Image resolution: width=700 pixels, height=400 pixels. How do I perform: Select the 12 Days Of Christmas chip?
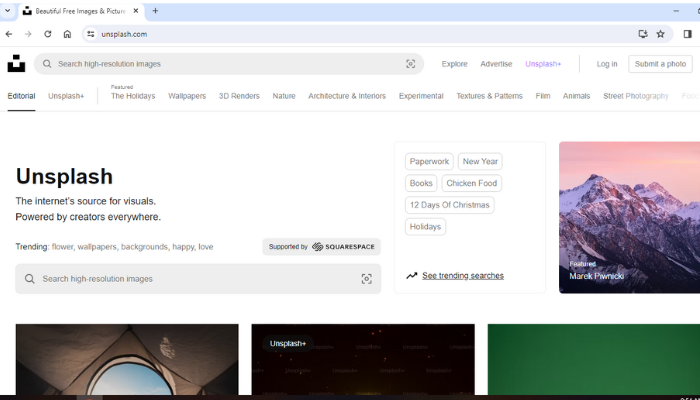tap(450, 205)
